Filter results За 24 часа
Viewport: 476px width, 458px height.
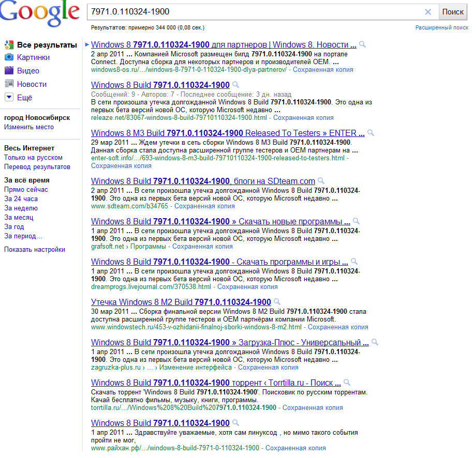coord(21,199)
